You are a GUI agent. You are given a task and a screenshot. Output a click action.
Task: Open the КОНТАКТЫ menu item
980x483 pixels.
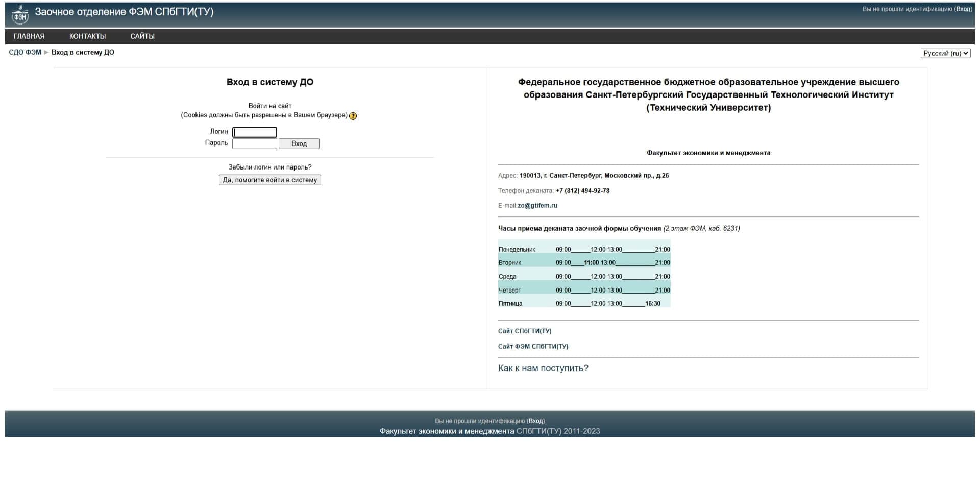88,36
